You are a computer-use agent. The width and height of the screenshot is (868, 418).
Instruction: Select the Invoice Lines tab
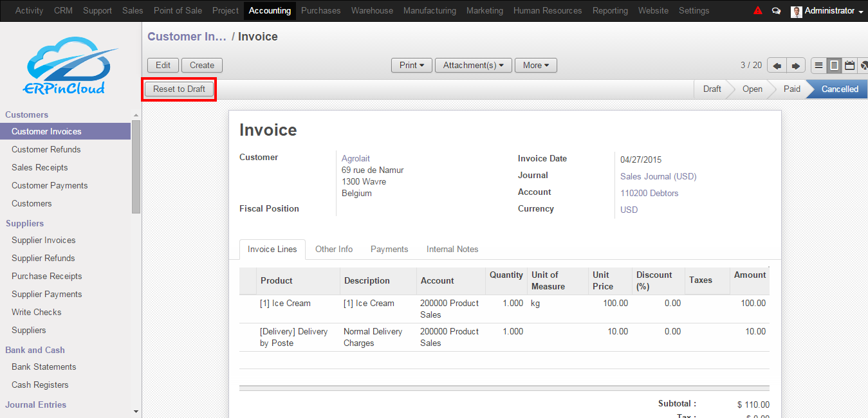[272, 250]
